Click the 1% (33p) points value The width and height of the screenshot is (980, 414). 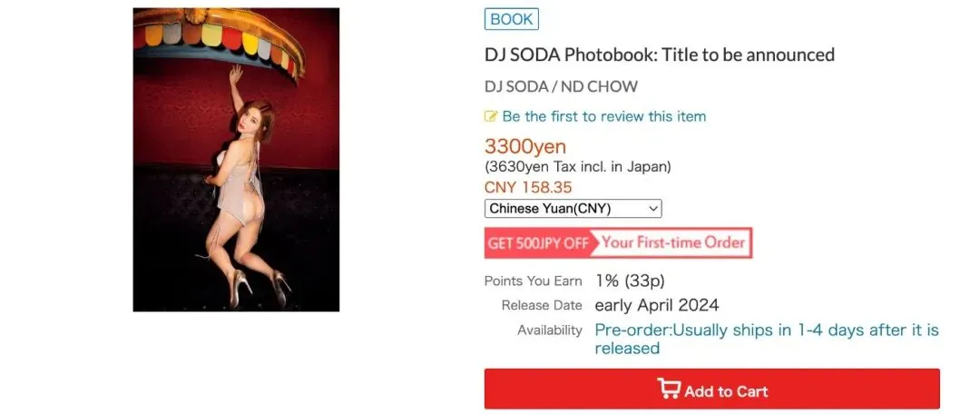point(630,281)
